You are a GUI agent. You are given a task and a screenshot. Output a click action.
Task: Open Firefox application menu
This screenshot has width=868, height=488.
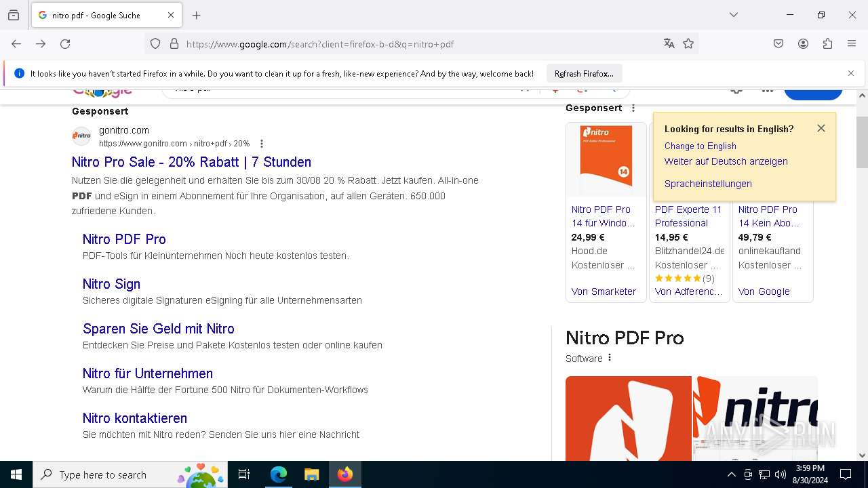click(x=852, y=44)
